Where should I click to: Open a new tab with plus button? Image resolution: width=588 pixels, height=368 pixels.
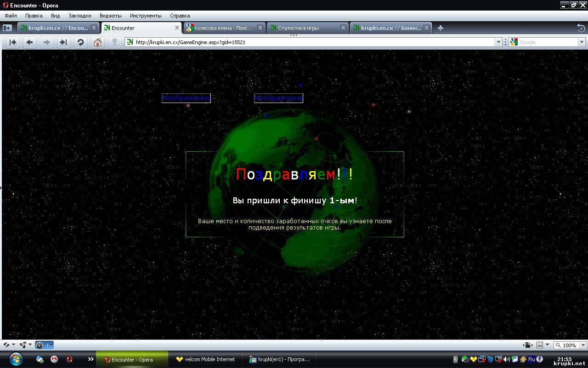coord(440,28)
